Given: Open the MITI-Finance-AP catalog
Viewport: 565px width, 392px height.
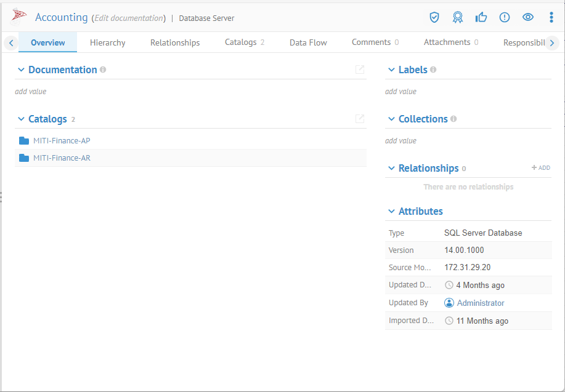Looking at the screenshot, I should coord(62,141).
